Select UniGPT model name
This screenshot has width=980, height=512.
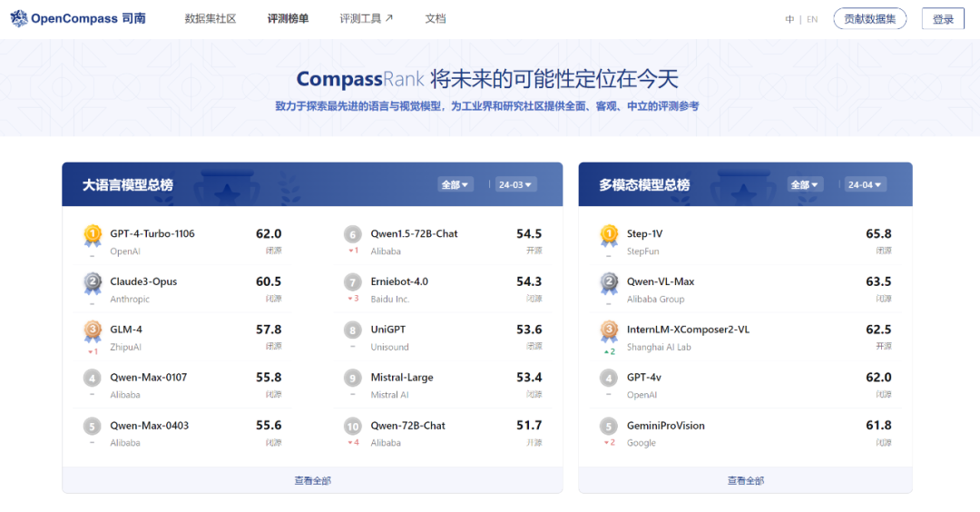point(388,330)
